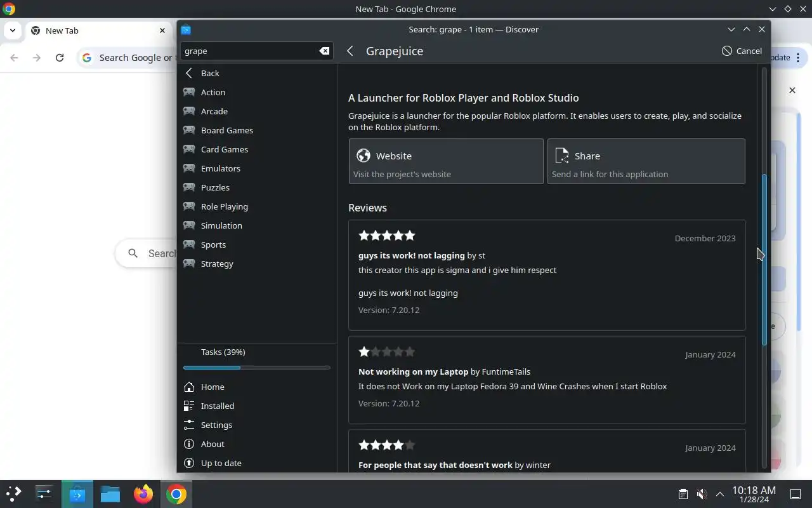This screenshot has height=508, width=812.
Task: Open Dolphin file manager in taskbar
Action: (110, 494)
